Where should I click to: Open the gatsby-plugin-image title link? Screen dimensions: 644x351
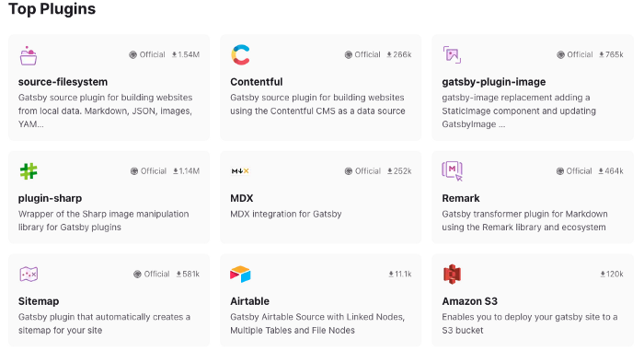click(x=494, y=82)
